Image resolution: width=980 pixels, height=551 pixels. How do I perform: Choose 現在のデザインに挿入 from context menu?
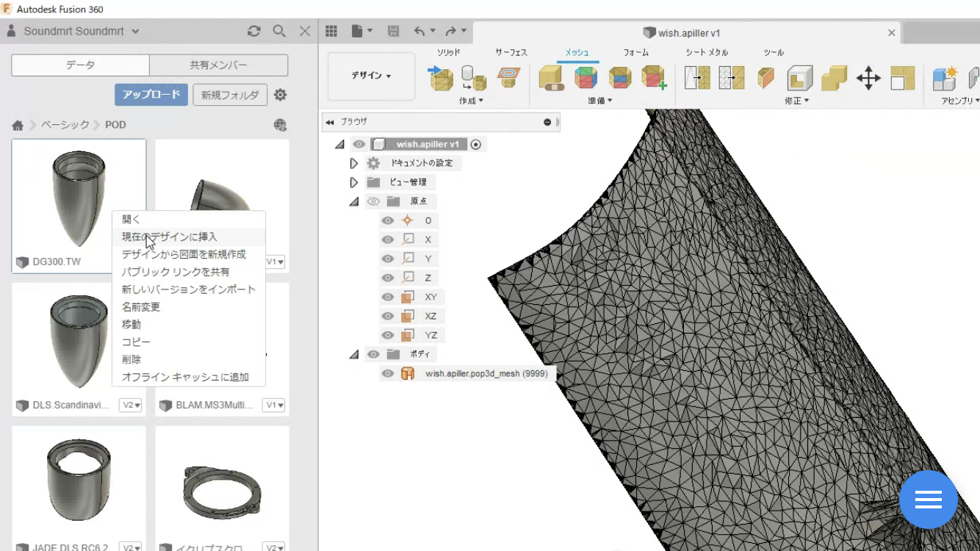click(170, 237)
